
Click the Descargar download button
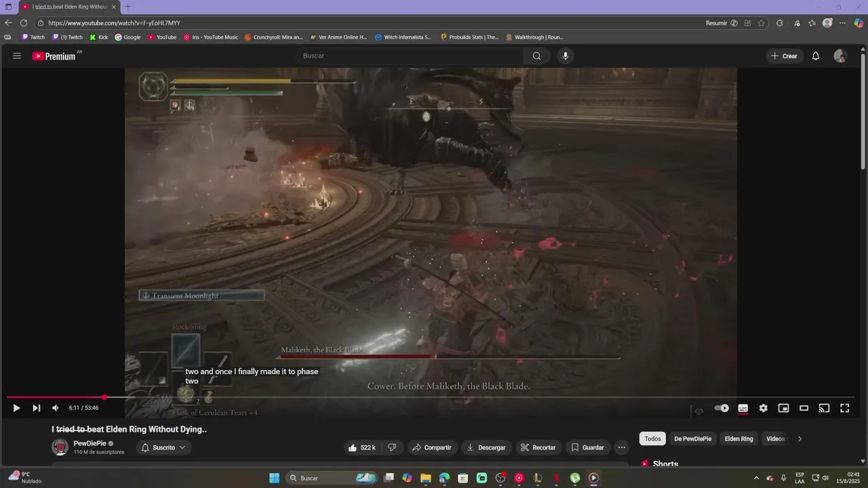pyautogui.click(x=486, y=447)
